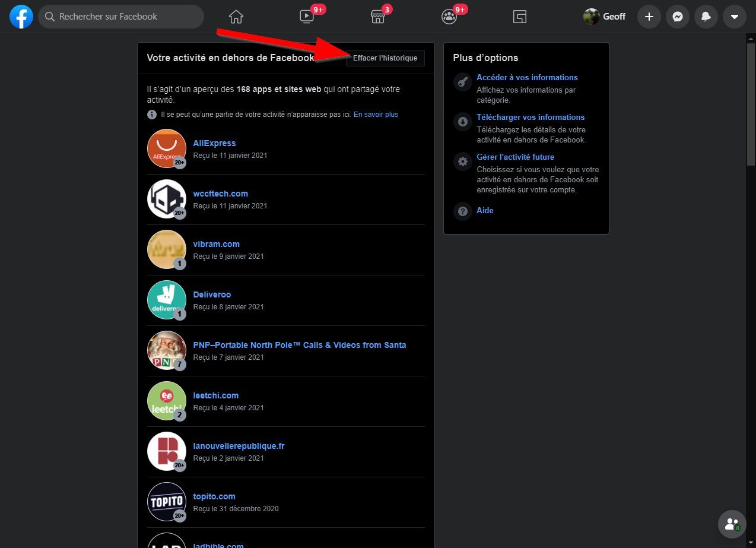This screenshot has height=548, width=756.
Task: Open the account dropdown arrow
Action: (x=735, y=17)
